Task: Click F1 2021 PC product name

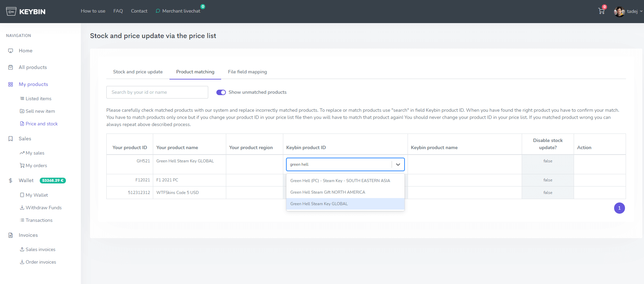Action: [x=167, y=180]
